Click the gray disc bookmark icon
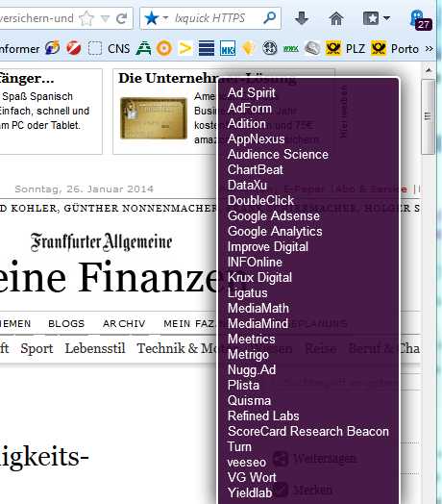The image size is (442, 504). coord(312,48)
